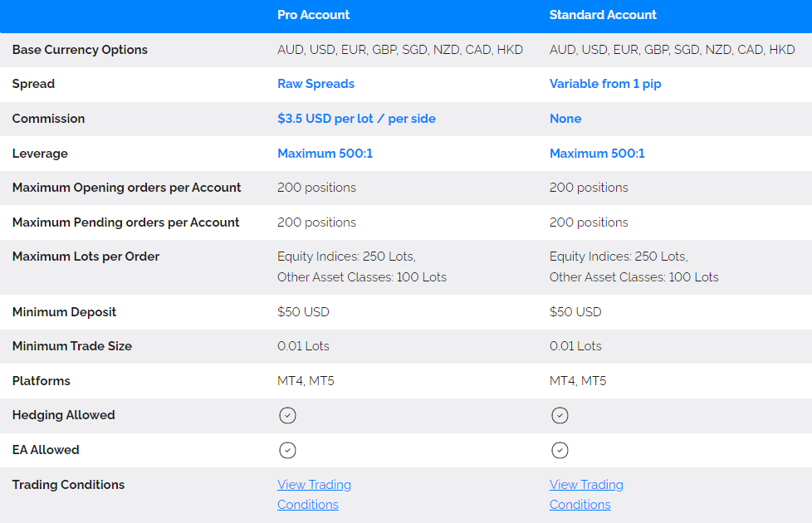Click Maximum 500:1 under Standard Account
The height and width of the screenshot is (523, 812).
point(597,154)
